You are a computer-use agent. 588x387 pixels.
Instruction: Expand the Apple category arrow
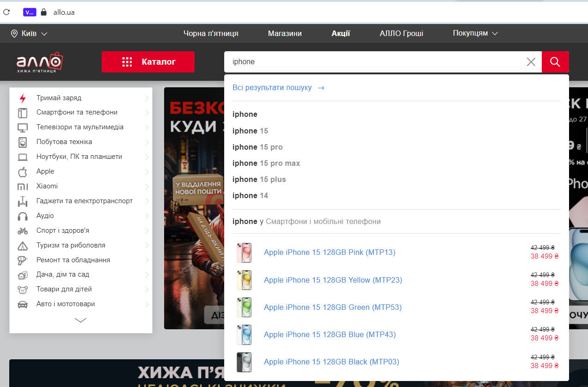click(147, 172)
